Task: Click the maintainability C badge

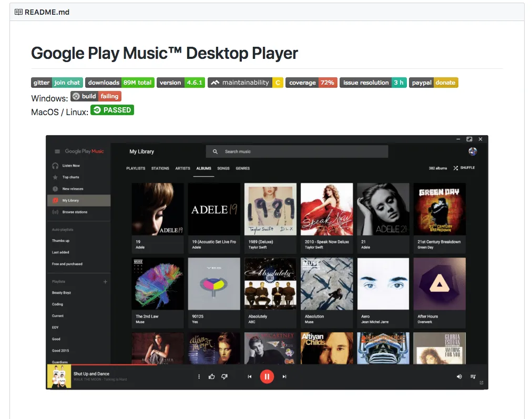Action: pos(245,83)
